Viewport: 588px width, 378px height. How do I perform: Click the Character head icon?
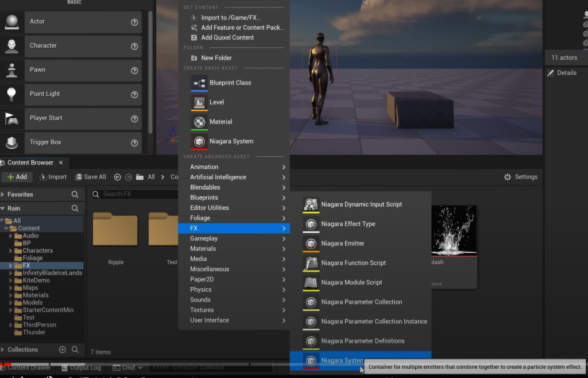pyautogui.click(x=11, y=46)
